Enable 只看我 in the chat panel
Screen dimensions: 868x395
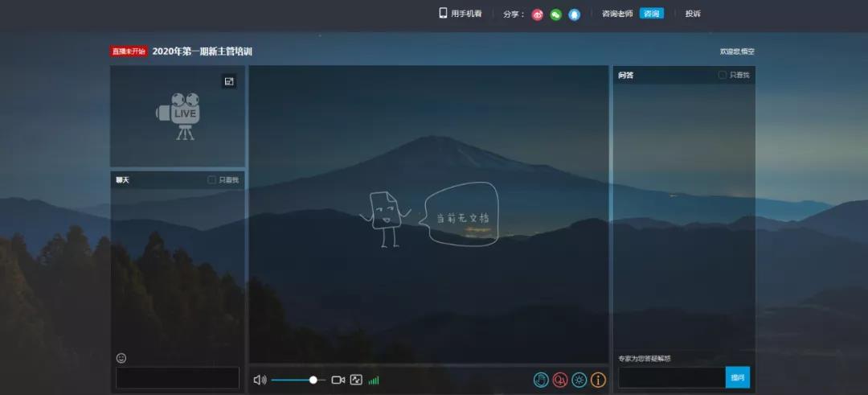coord(212,180)
